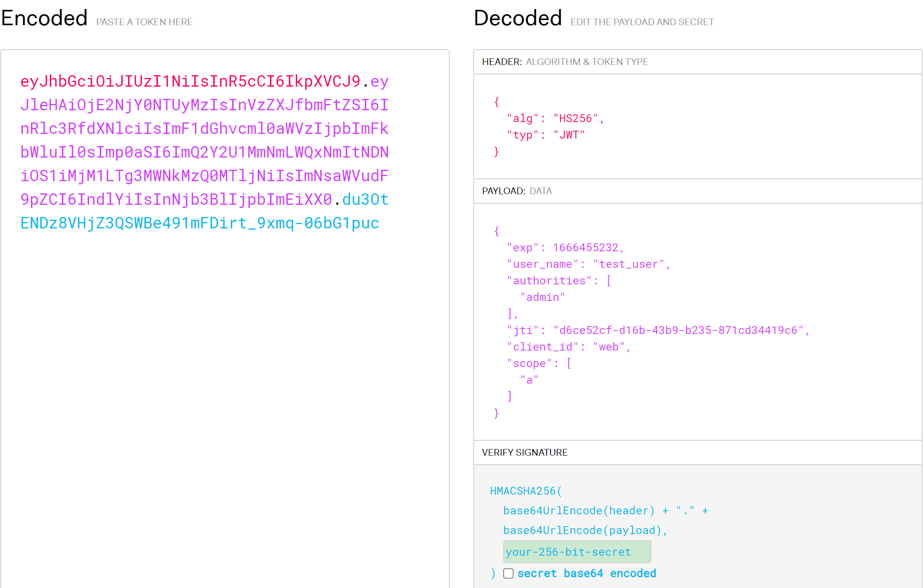Click the secret base64 encoded label
Screen dimensions: 923x588
[587, 573]
